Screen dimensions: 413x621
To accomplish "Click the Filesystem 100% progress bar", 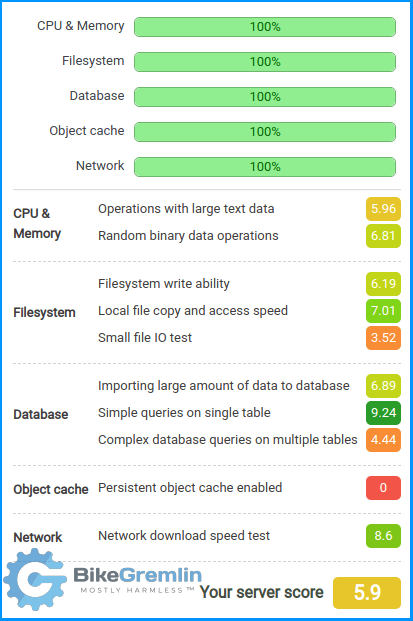I will (x=265, y=62).
